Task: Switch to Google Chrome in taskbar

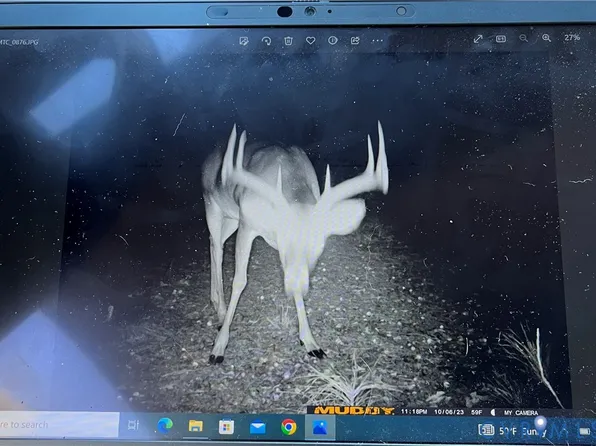Action: (289, 427)
